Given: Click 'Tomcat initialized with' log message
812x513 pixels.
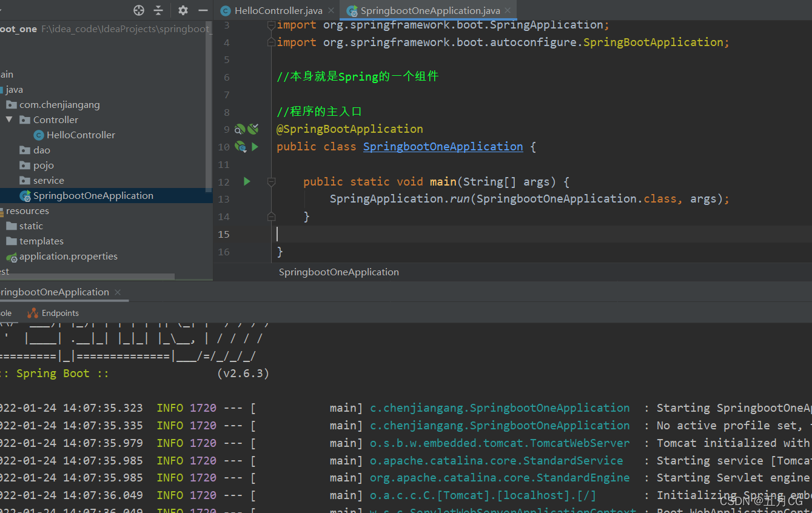Looking at the screenshot, I should [x=733, y=443].
